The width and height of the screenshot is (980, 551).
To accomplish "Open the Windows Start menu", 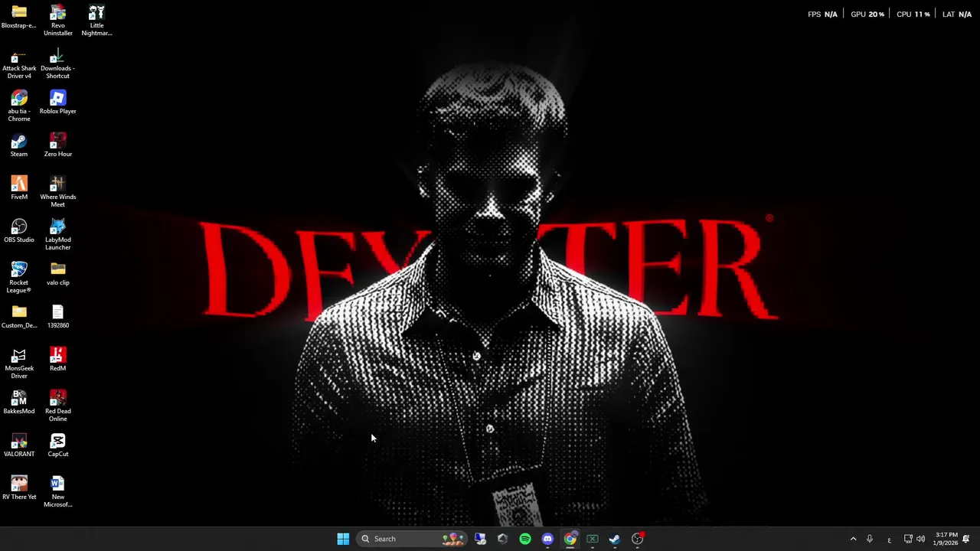I will [x=343, y=539].
